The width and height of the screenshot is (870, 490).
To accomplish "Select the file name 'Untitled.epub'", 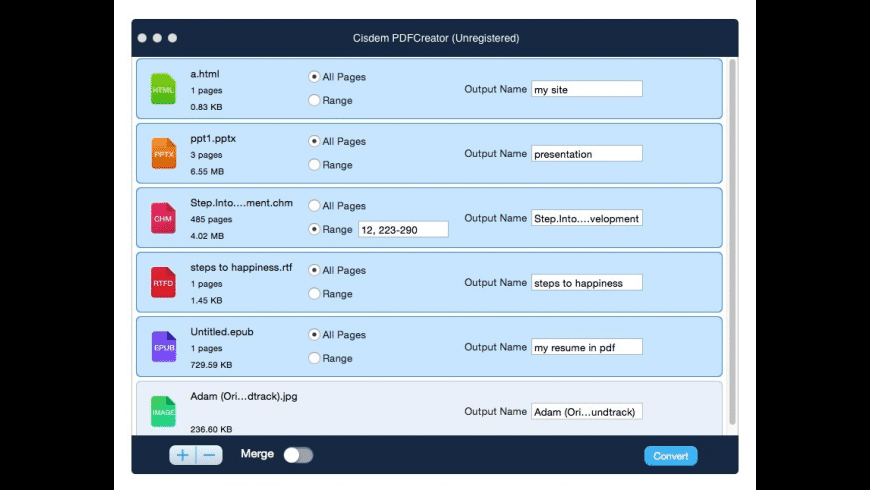I will (222, 332).
